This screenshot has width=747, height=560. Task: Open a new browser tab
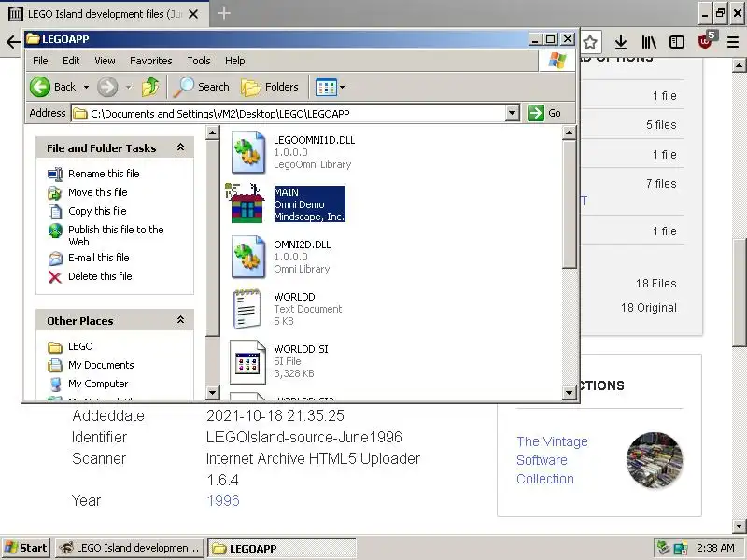coord(224,13)
